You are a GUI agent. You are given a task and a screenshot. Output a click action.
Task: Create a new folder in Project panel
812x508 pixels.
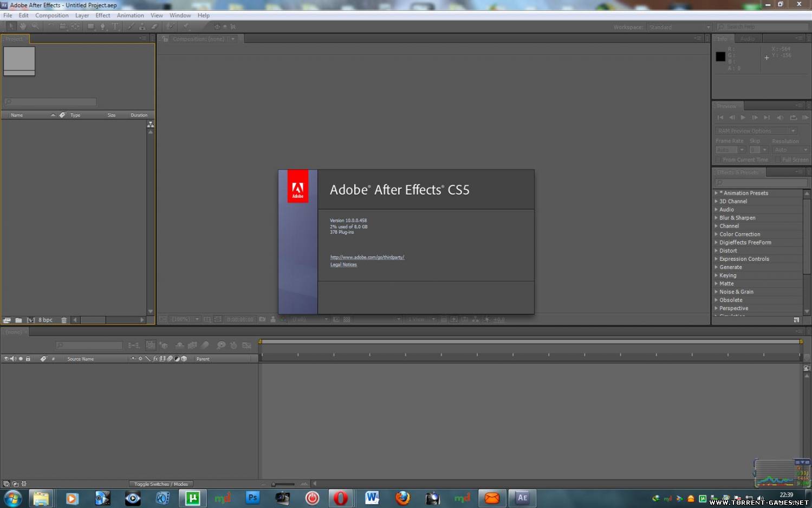coord(18,320)
